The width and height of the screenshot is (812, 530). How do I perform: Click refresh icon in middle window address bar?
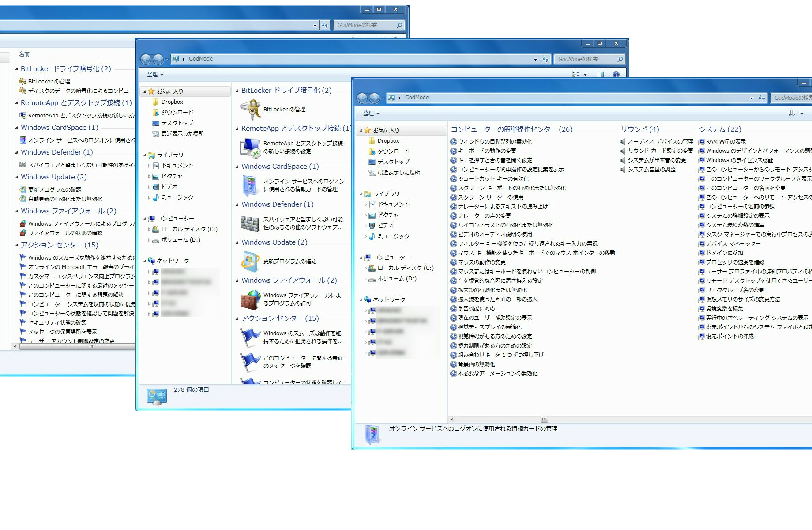point(545,59)
